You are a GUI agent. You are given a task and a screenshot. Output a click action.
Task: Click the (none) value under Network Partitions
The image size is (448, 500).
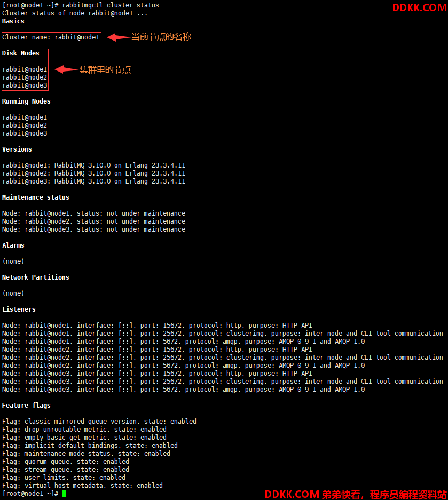tap(13, 293)
